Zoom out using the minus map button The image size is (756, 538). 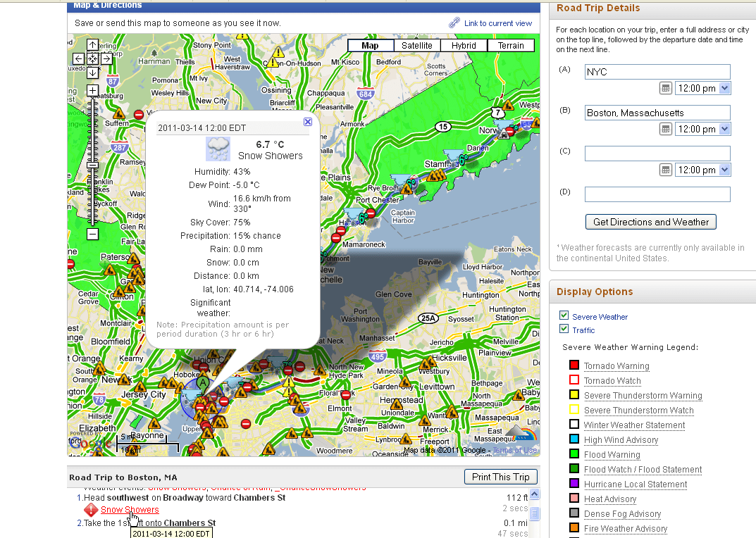[x=92, y=234]
